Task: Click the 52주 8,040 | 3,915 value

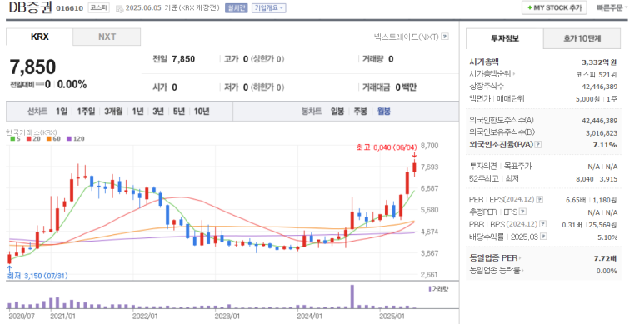Action: (x=597, y=179)
